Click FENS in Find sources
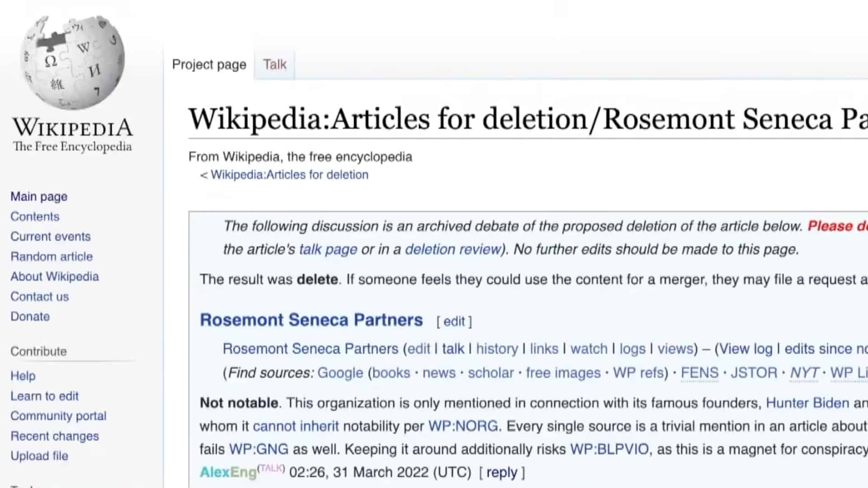 click(x=699, y=373)
